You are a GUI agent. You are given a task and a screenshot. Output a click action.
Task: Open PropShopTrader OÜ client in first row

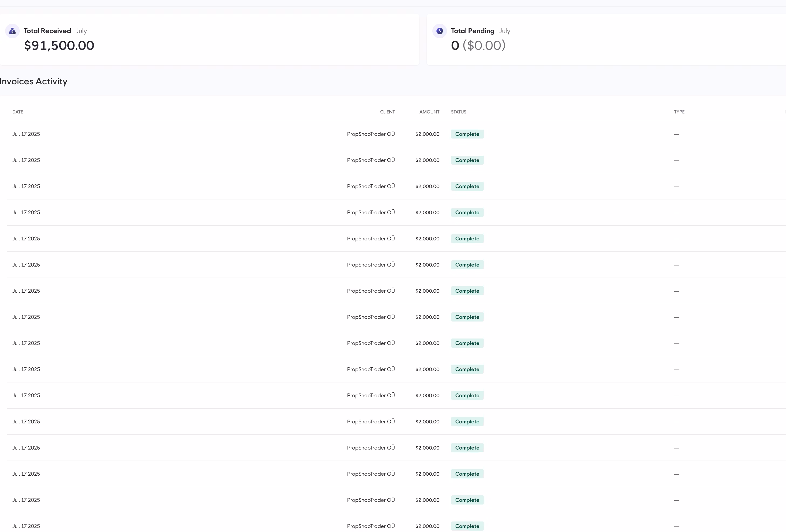point(371,134)
